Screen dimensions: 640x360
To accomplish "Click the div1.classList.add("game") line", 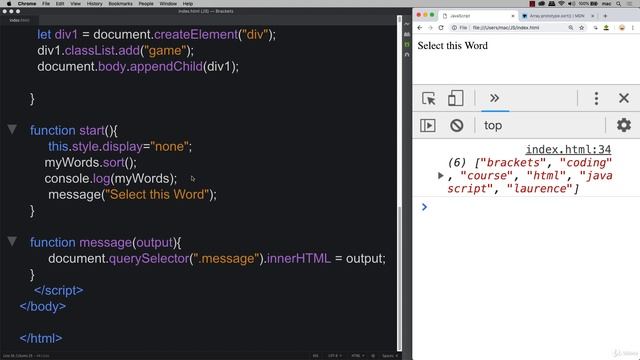I will pos(116,51).
